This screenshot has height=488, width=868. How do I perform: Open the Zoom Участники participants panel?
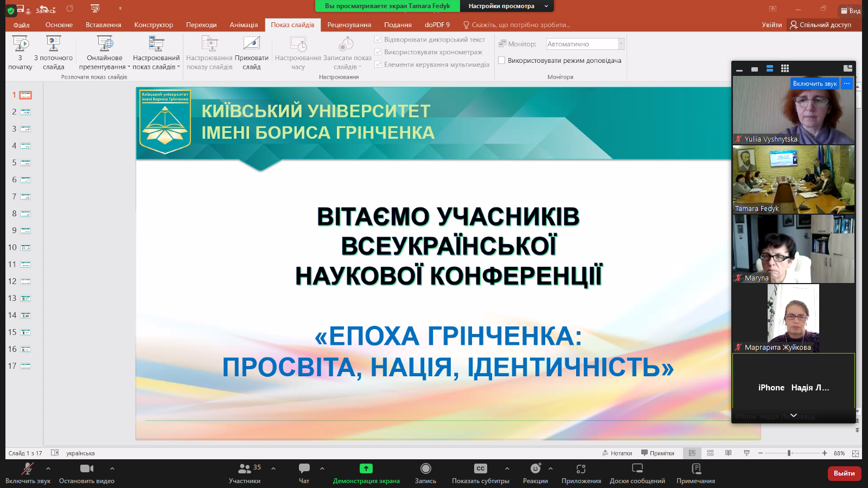click(245, 469)
